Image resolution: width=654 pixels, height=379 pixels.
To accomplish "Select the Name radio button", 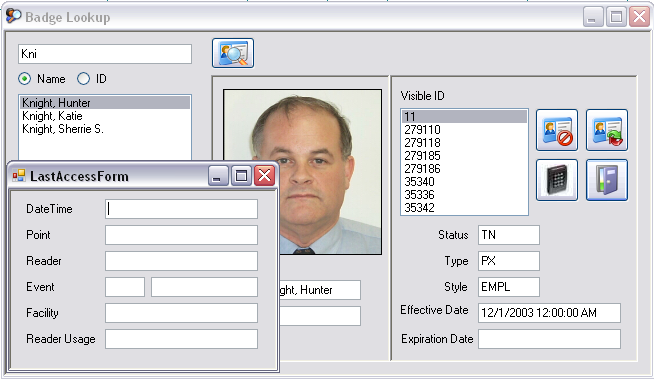I will coord(25,79).
